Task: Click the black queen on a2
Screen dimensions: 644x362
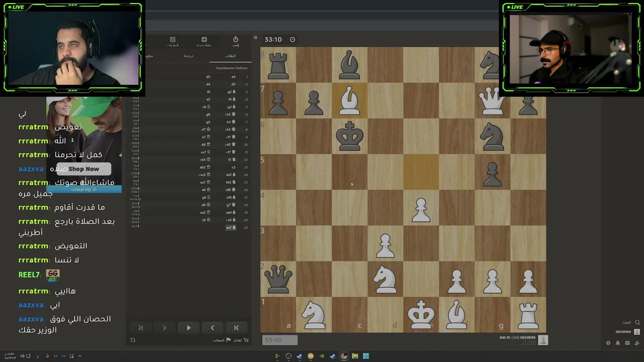Action: pos(278,279)
